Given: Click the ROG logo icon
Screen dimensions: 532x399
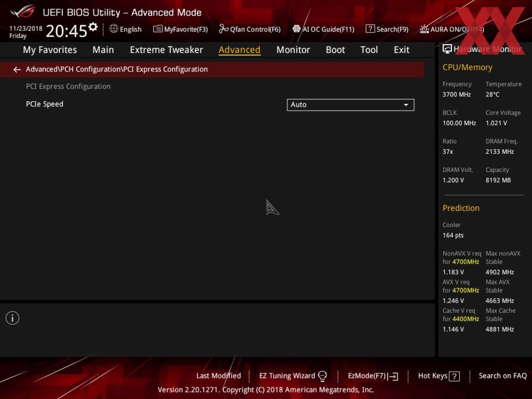Looking at the screenshot, I should pos(23,12).
